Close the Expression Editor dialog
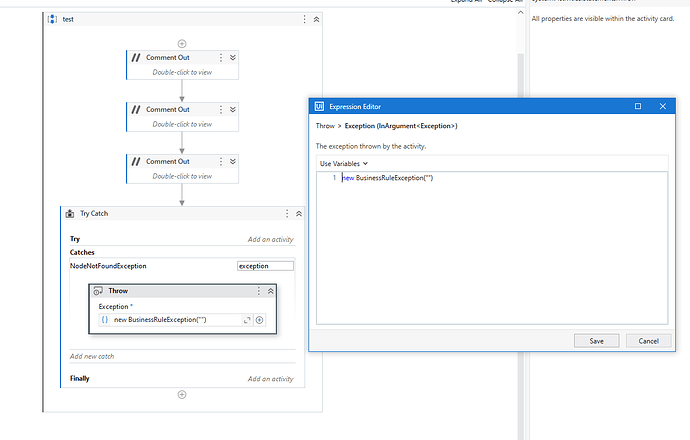The image size is (690, 440). pyautogui.click(x=663, y=106)
